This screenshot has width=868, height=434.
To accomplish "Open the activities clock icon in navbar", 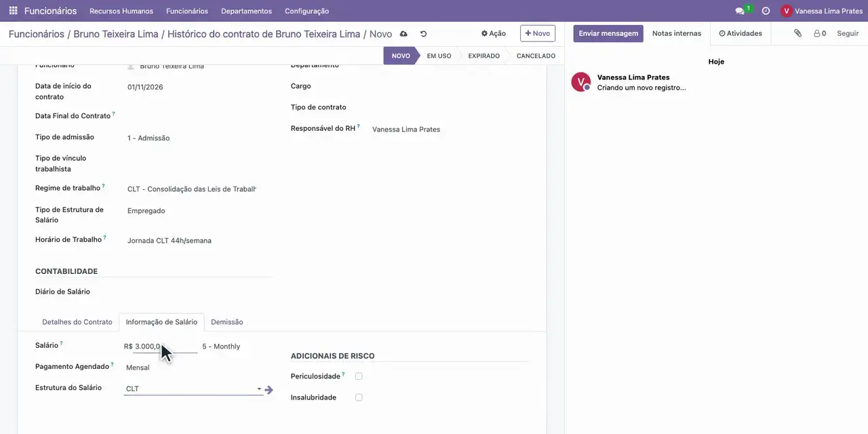I will 766,11.
